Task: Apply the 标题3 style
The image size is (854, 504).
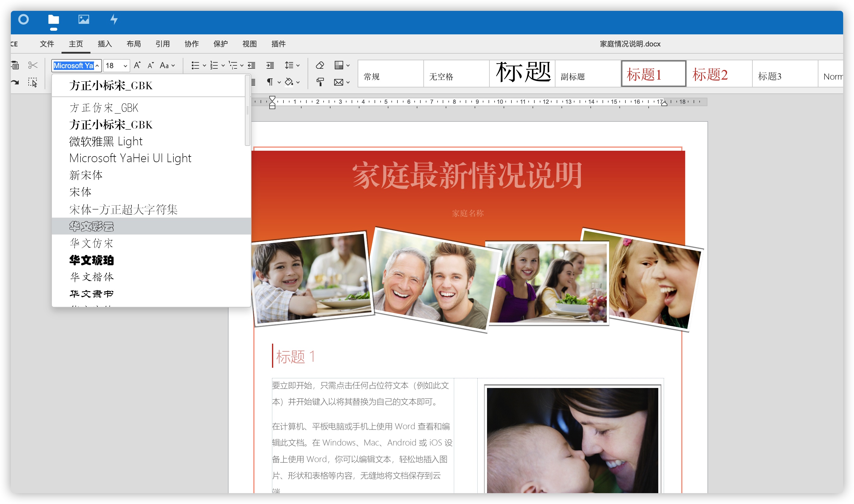Action: [785, 74]
